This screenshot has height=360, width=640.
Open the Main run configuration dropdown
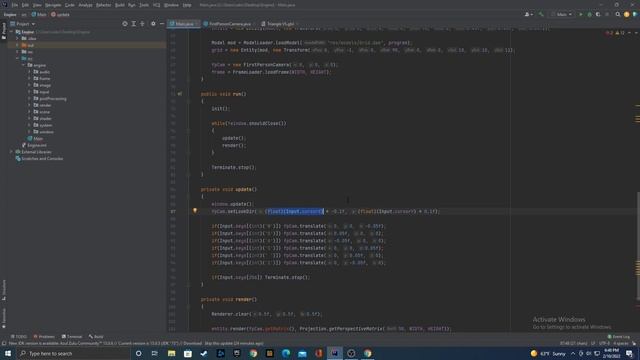[561, 14]
